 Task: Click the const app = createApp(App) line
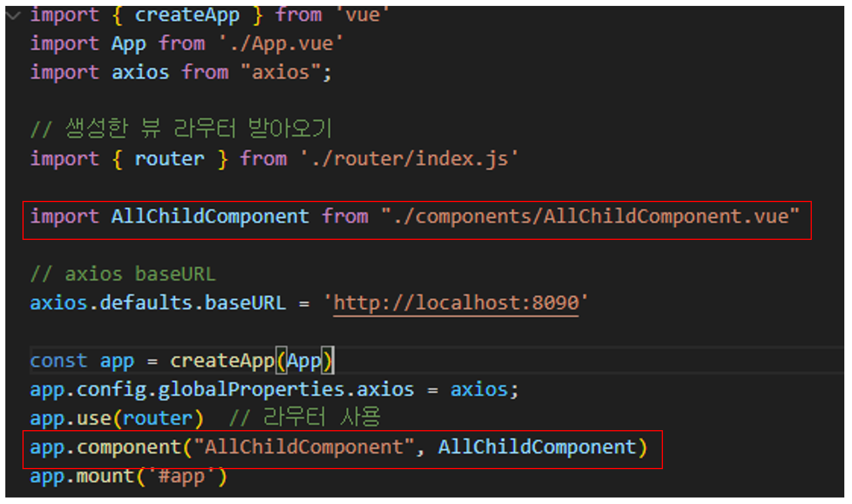(182, 360)
